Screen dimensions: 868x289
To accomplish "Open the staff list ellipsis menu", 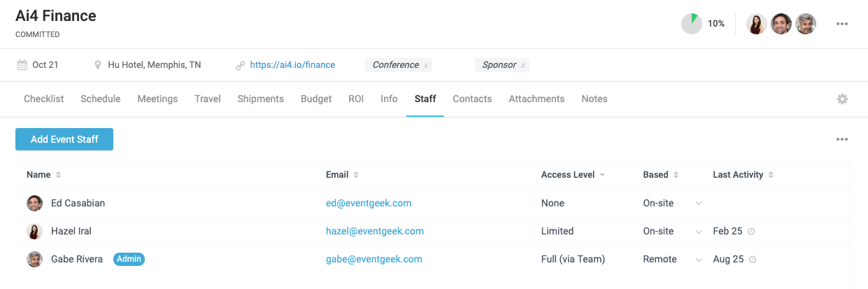I will pyautogui.click(x=842, y=139).
